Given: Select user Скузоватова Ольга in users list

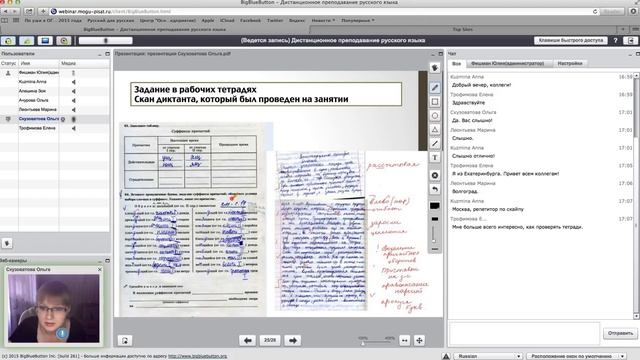Looking at the screenshot, I should [55, 119].
